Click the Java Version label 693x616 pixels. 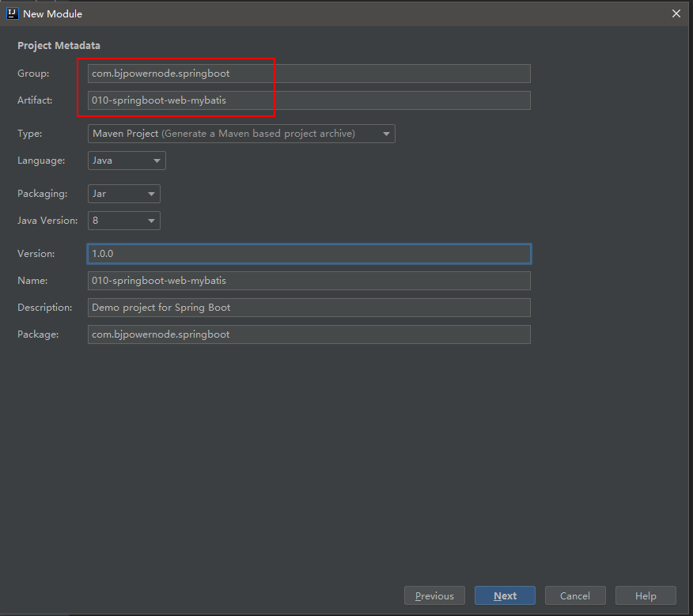pyautogui.click(x=47, y=221)
